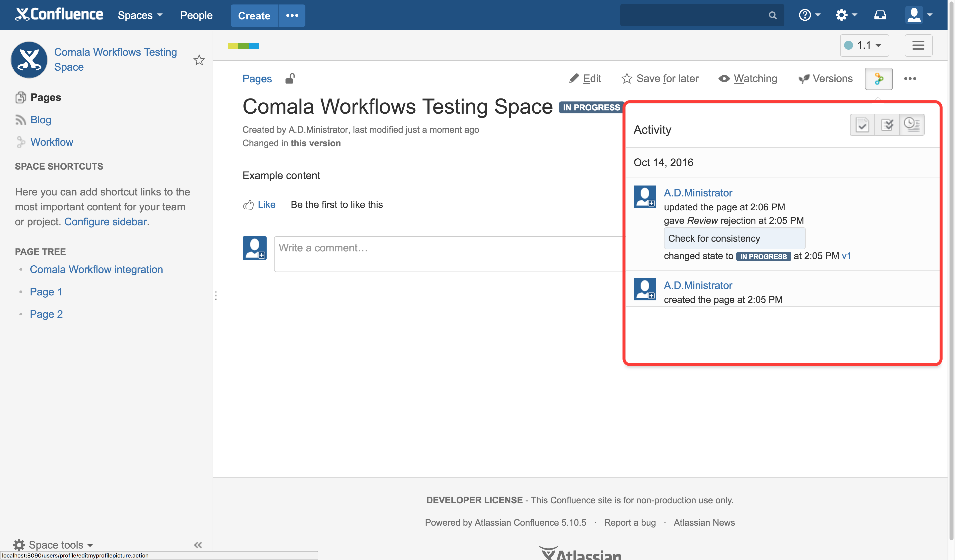The image size is (955, 560).
Task: Open the Versions view
Action: (825, 78)
